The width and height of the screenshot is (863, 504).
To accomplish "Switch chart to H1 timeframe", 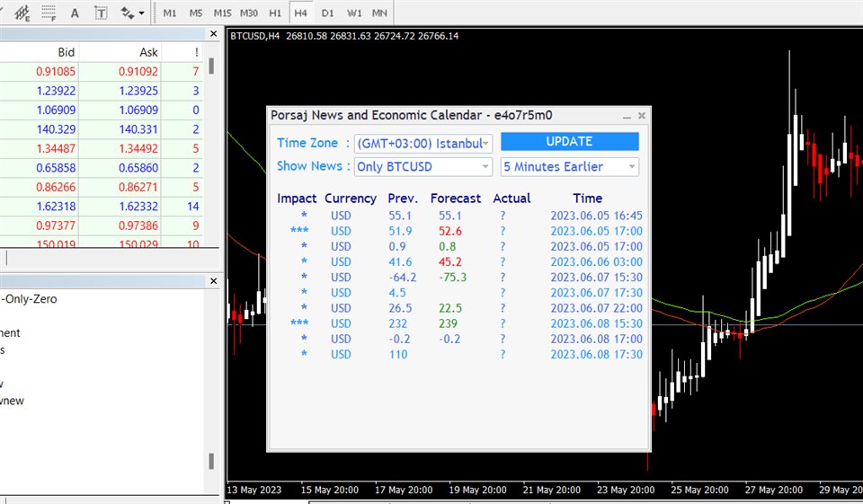I will tap(275, 13).
